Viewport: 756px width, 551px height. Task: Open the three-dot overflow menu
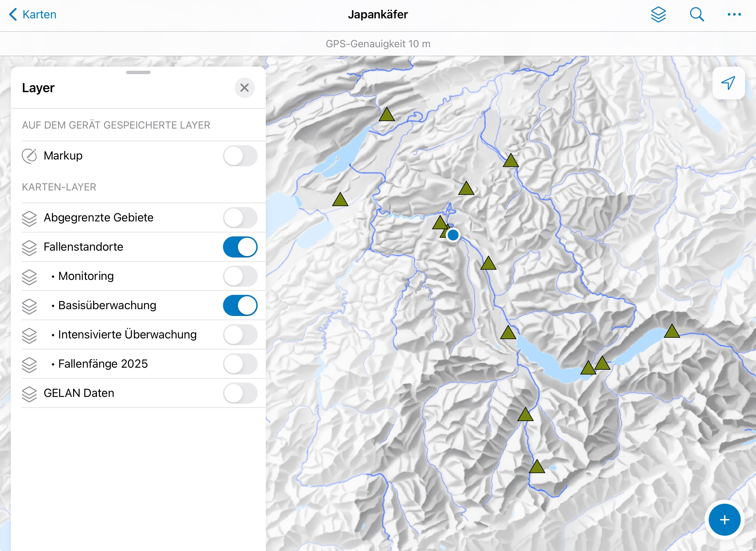pos(734,15)
